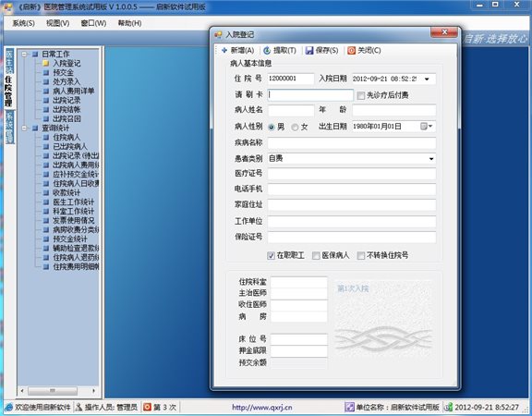Click the clock icon beside status bar date
The width and height of the screenshot is (532, 416).
coord(449,407)
